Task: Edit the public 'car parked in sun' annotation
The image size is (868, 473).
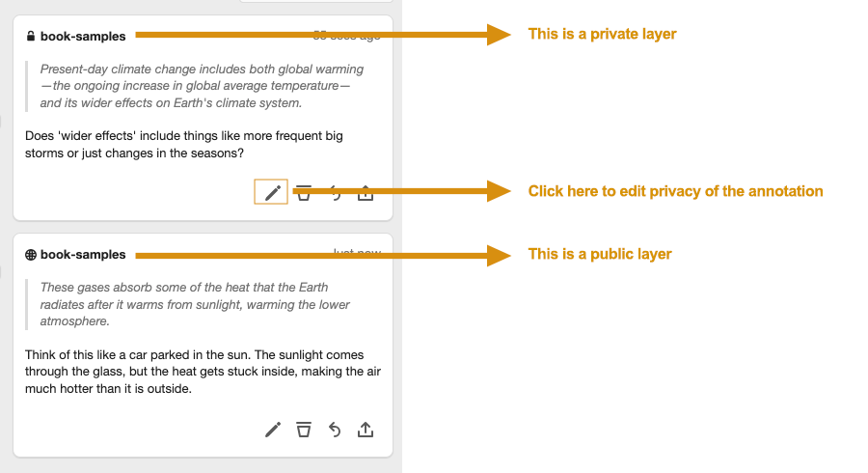Action: [x=273, y=430]
